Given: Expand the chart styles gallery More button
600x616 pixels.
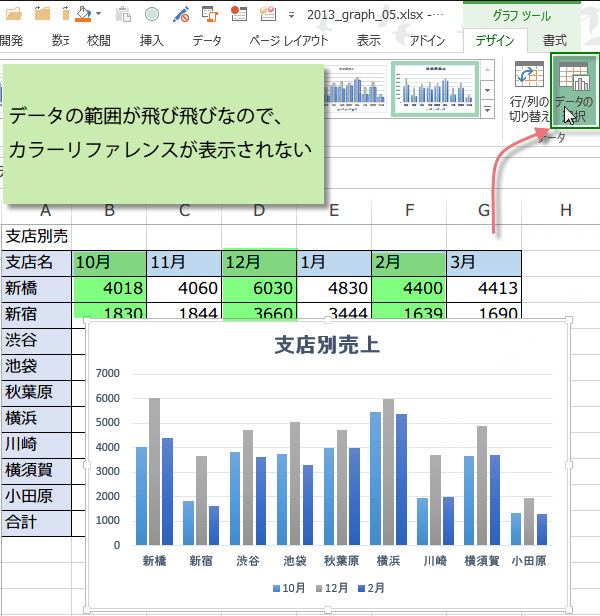Looking at the screenshot, I should pos(487,109).
